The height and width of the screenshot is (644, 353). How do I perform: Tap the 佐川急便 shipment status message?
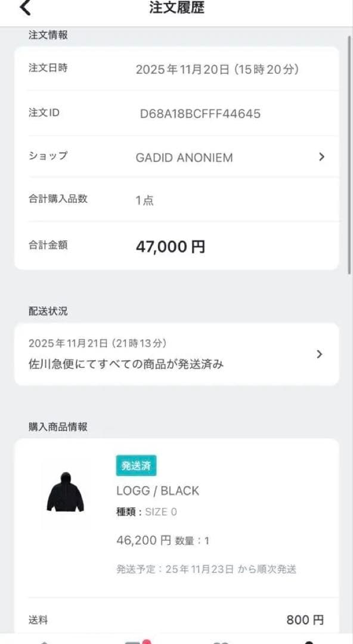coord(126,364)
